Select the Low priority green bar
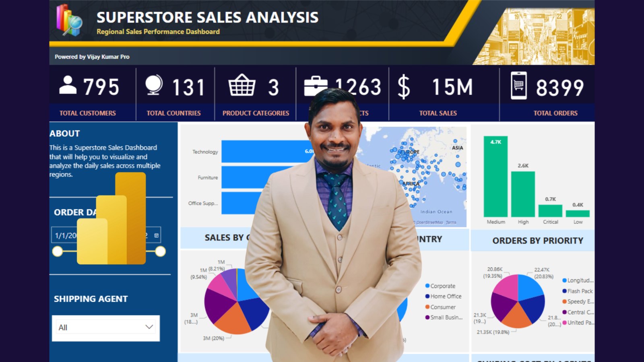The width and height of the screenshot is (644, 362). [x=578, y=214]
